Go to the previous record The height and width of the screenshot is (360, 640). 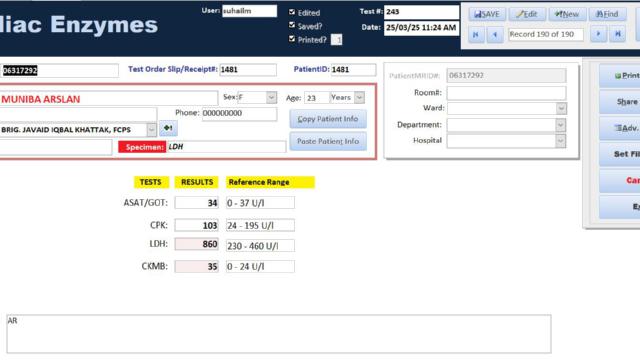coord(495,35)
